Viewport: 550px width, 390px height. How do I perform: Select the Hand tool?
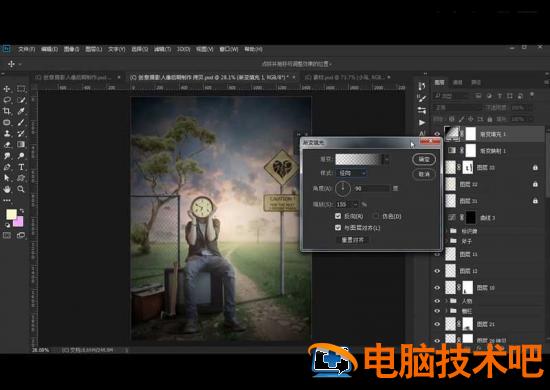pyautogui.click(x=7, y=189)
